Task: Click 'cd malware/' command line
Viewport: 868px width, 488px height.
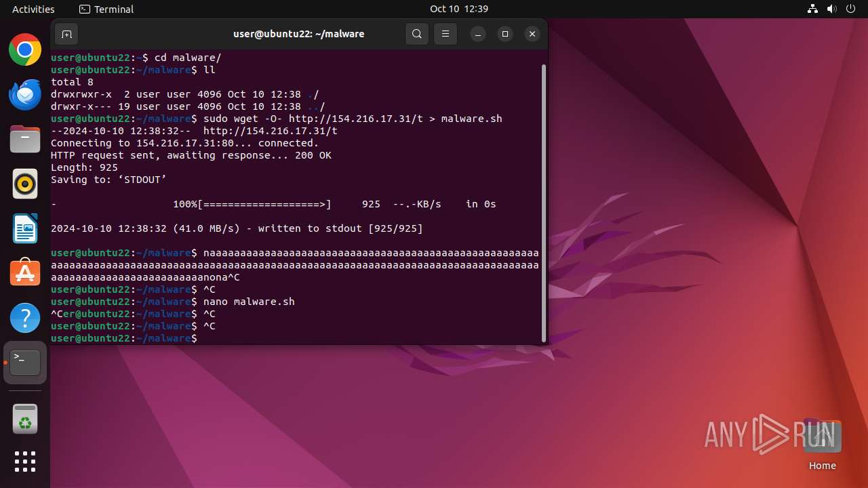Action: point(188,58)
